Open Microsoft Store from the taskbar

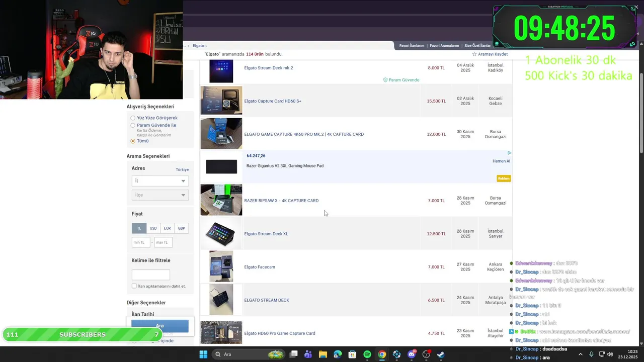(x=352, y=354)
